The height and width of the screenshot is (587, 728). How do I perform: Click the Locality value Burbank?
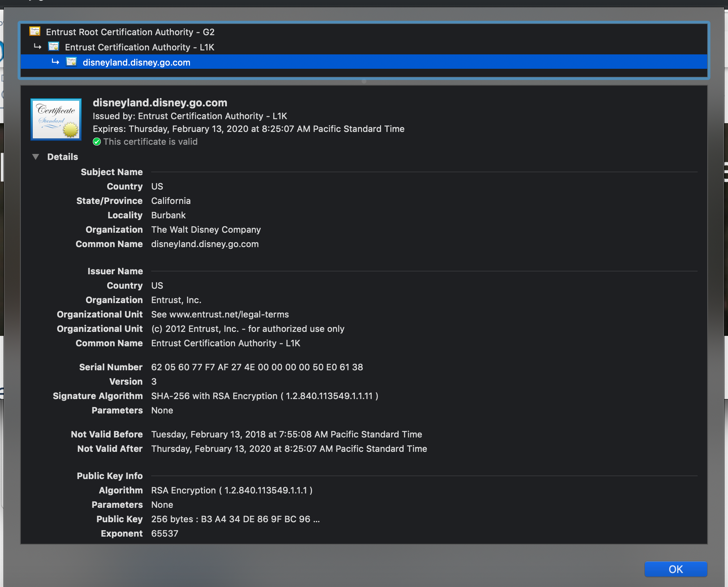[x=168, y=215]
